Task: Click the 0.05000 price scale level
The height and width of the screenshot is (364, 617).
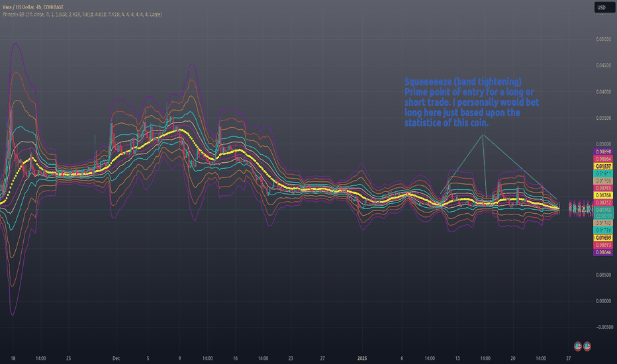Action: 603,39
